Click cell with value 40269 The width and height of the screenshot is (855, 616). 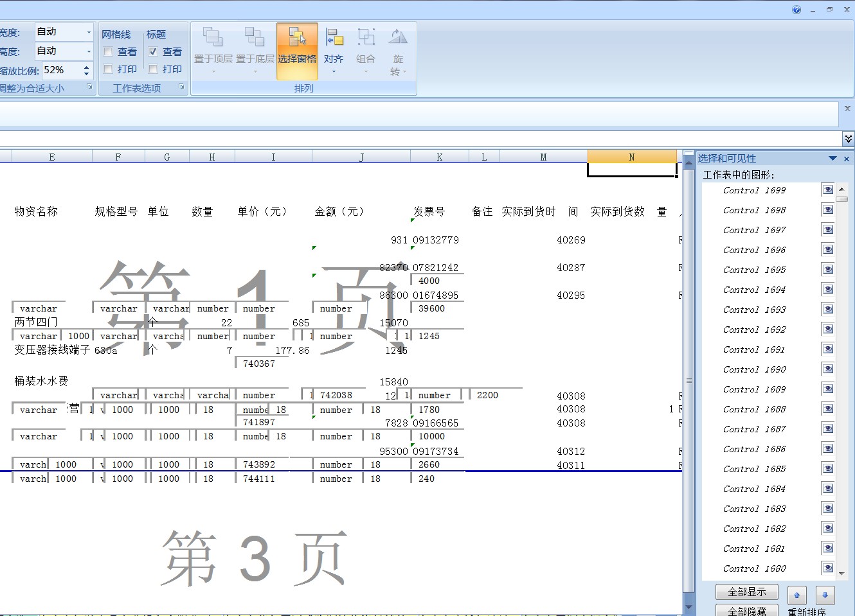tap(571, 240)
